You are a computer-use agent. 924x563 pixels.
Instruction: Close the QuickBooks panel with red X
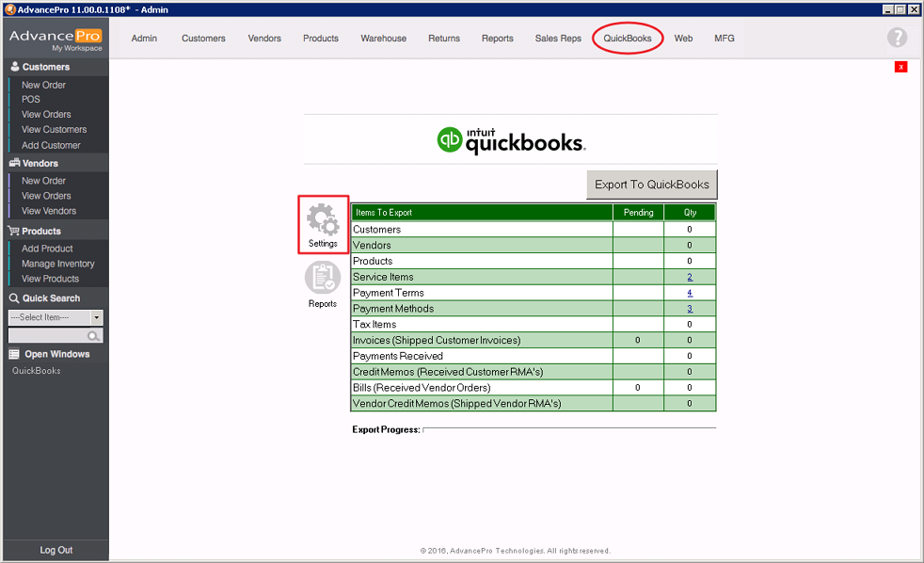tap(900, 67)
